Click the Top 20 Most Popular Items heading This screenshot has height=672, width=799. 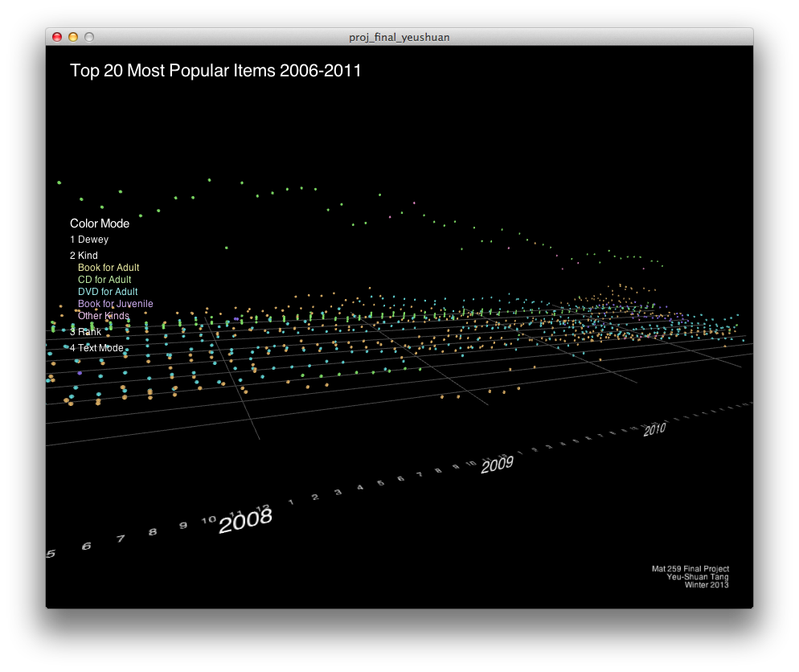coord(215,71)
